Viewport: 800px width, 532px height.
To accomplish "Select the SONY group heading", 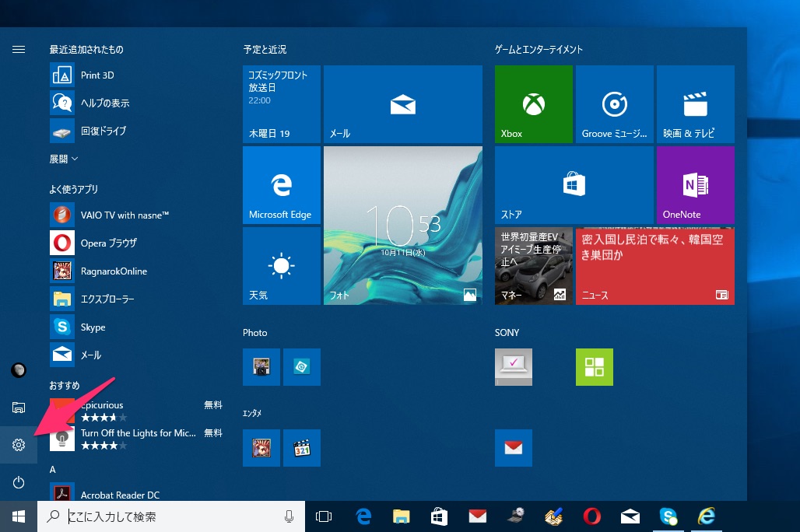I will (507, 333).
